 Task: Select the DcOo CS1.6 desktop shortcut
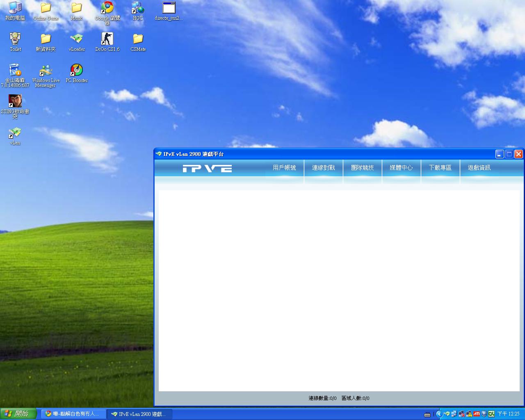coord(107,39)
